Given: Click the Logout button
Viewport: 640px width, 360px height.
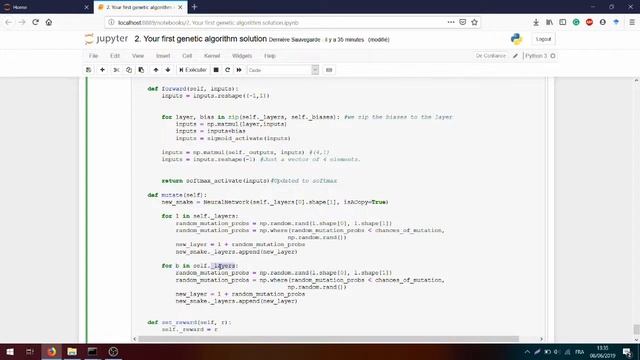Looking at the screenshot, I should coord(543,39).
